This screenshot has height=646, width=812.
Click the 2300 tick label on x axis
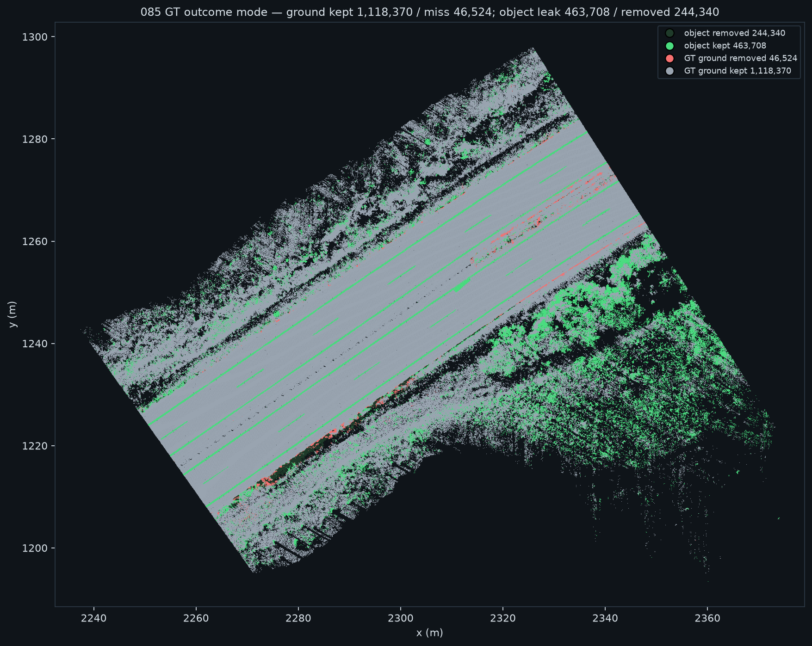coord(401,618)
